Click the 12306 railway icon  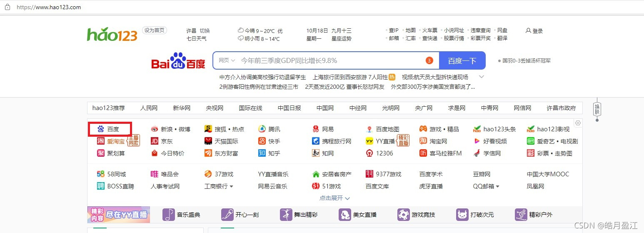369,153
